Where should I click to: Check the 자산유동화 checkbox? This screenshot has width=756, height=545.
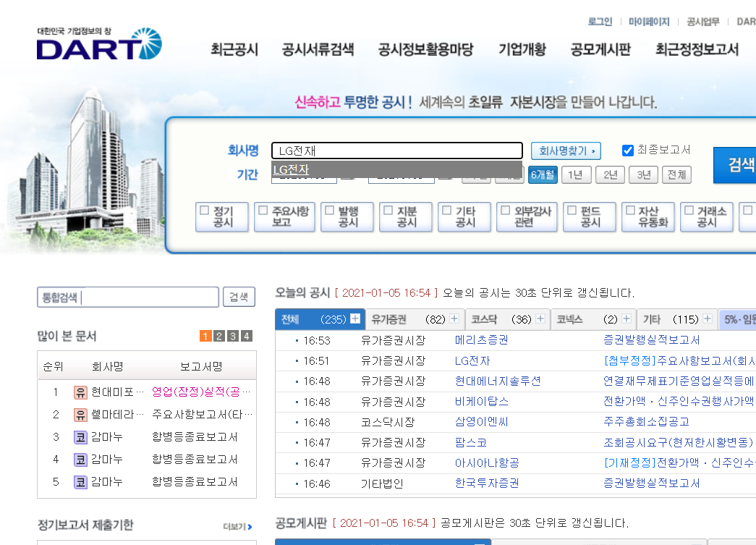[630, 211]
